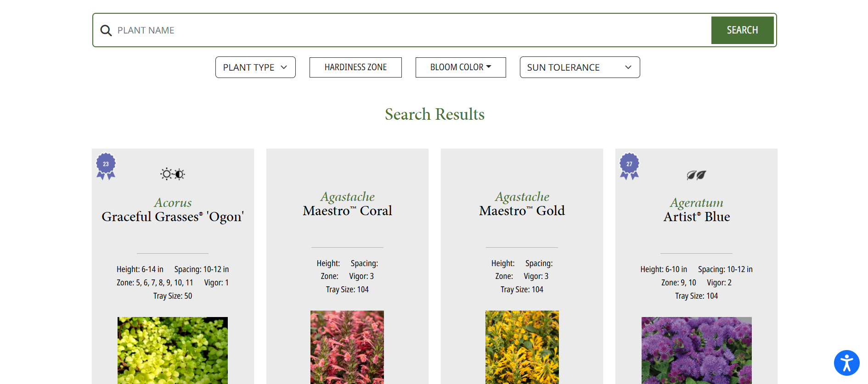Screen dimensions: 868x384
Task: Open the Artist Blue plant title
Action: pyautogui.click(x=696, y=217)
